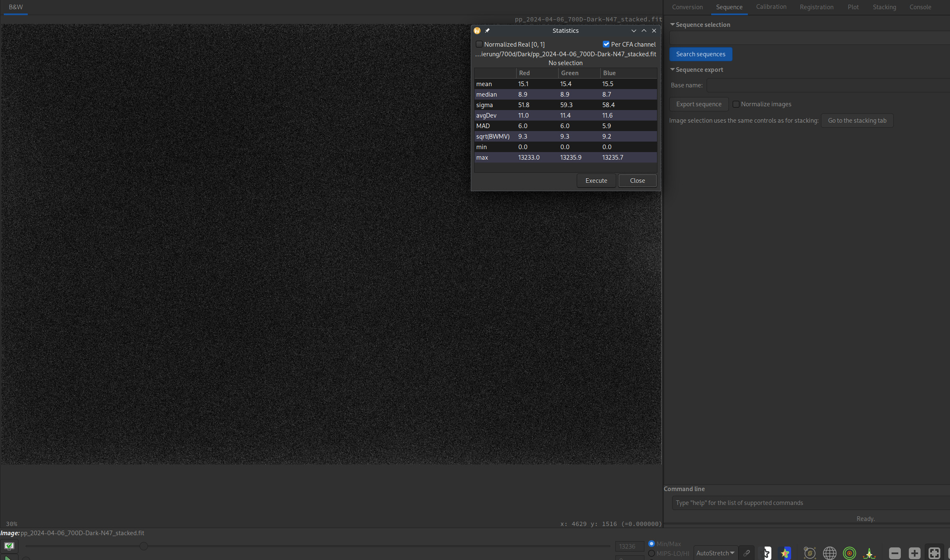Click the max Blue value 13235.7

[x=613, y=158]
